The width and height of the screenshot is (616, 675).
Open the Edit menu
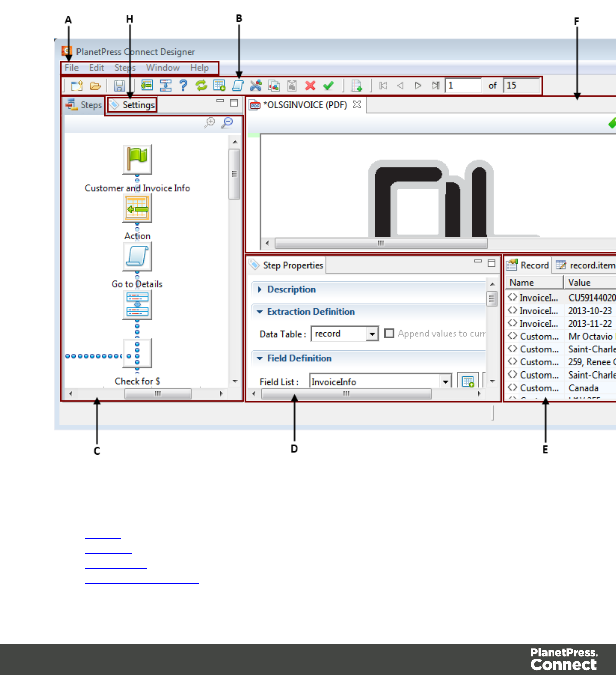click(96, 68)
